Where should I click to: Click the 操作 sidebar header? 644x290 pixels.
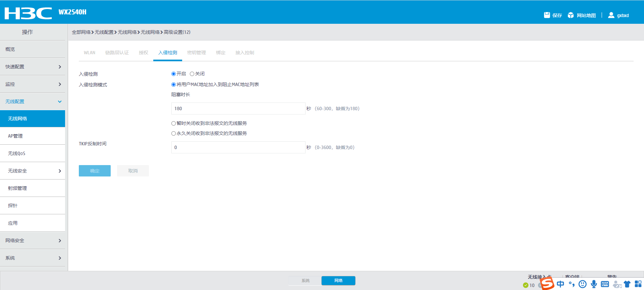click(x=28, y=32)
